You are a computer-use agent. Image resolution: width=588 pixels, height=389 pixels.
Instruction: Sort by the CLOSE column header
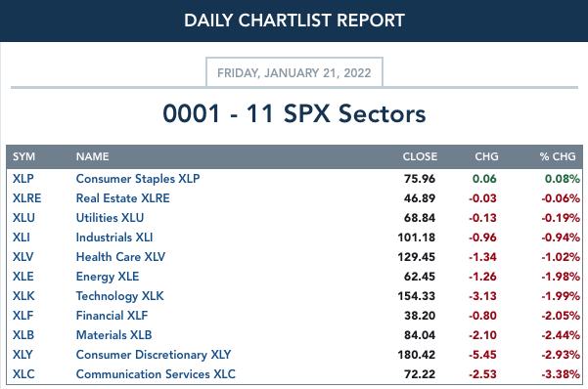pyautogui.click(x=420, y=156)
